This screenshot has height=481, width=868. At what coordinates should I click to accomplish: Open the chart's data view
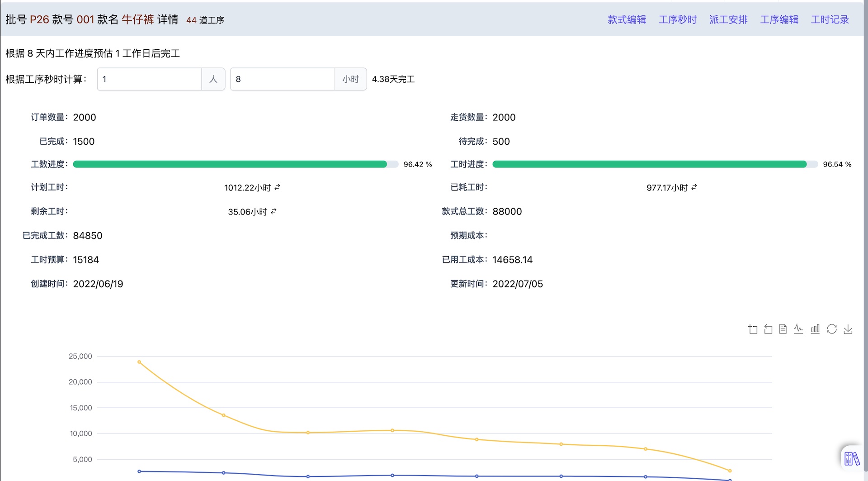[783, 329]
